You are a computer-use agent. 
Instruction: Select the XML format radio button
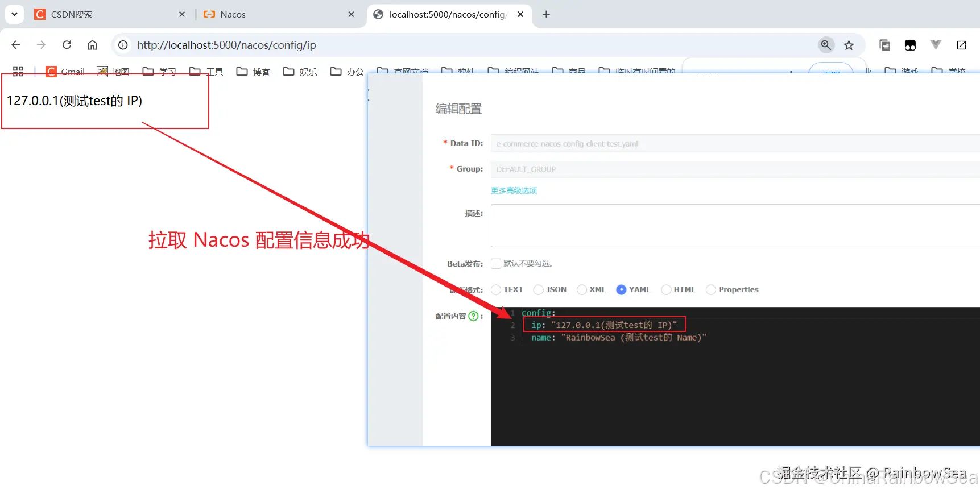click(582, 290)
